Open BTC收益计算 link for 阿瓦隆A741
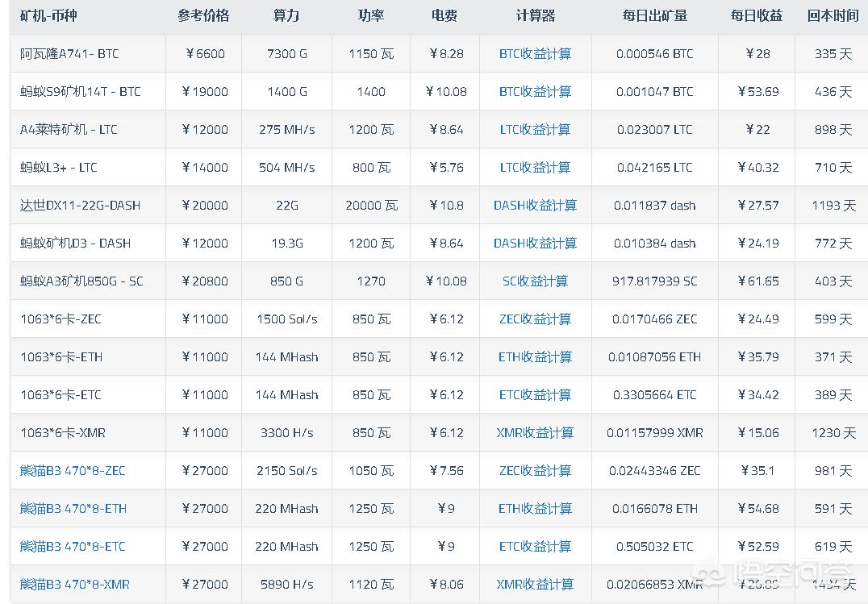Screen dimensions: 868x604 pyautogui.click(x=535, y=54)
